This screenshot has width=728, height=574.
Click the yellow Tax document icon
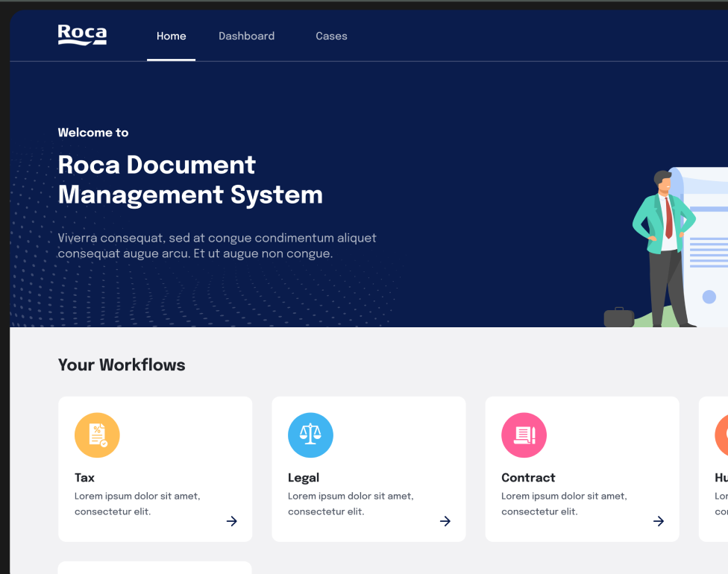(x=97, y=435)
